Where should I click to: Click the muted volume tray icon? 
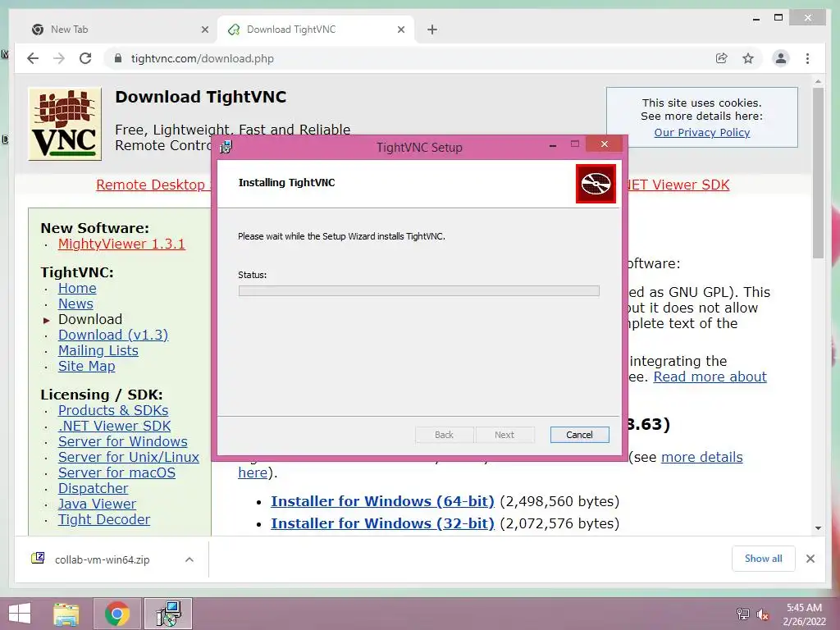coord(763,614)
